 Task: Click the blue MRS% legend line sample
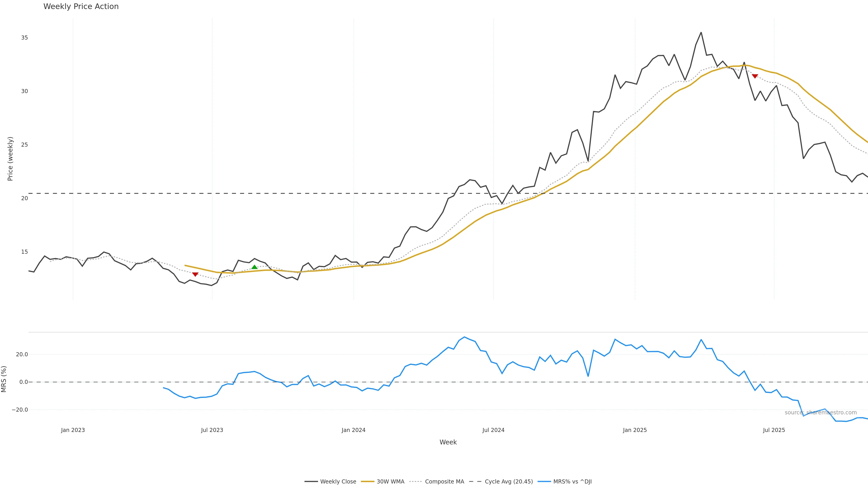click(544, 482)
